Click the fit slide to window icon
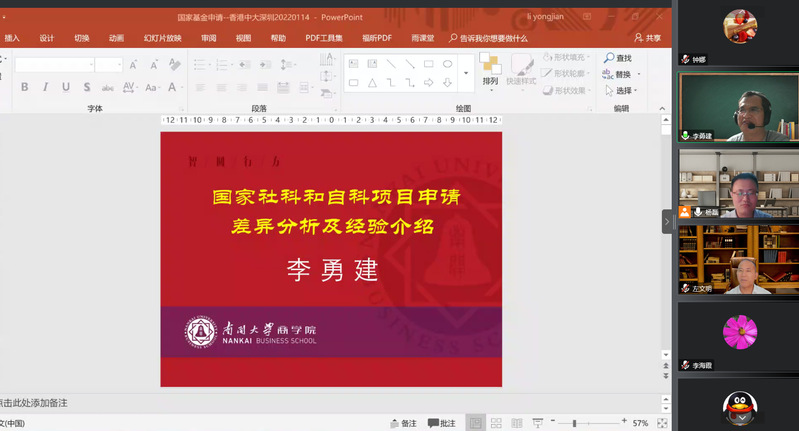799x431 pixels. [x=662, y=423]
